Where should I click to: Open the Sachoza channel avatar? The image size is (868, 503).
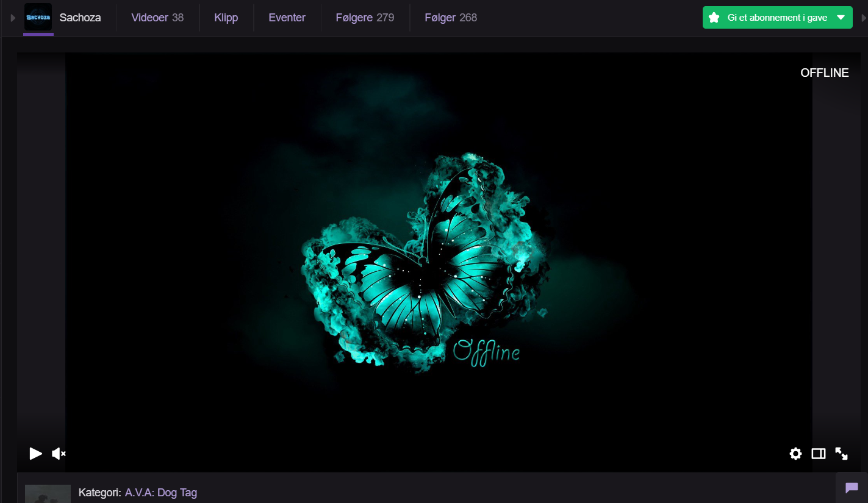click(38, 17)
